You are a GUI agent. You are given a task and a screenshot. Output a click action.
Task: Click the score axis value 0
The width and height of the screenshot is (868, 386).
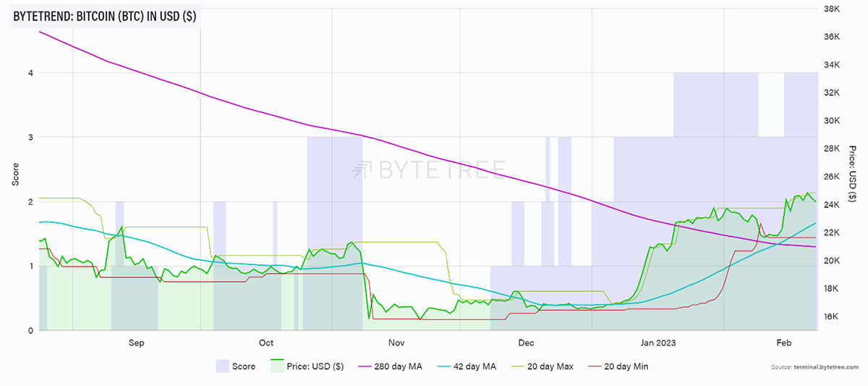coord(31,330)
